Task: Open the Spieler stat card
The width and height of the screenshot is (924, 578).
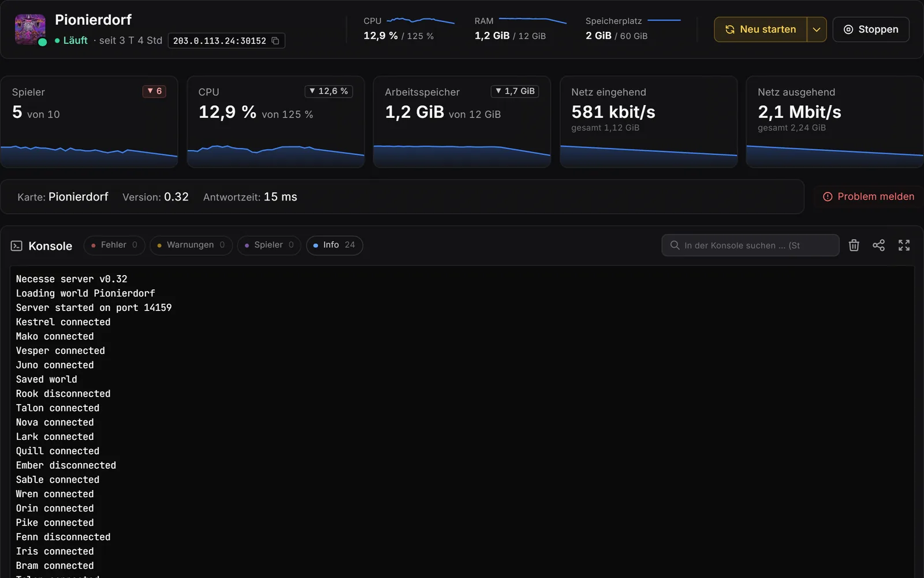Action: coord(89,122)
